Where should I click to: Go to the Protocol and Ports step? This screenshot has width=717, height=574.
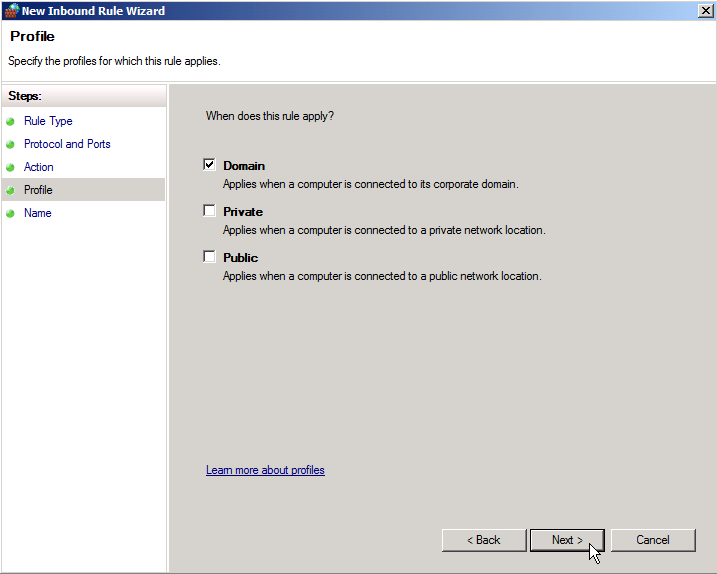[67, 144]
